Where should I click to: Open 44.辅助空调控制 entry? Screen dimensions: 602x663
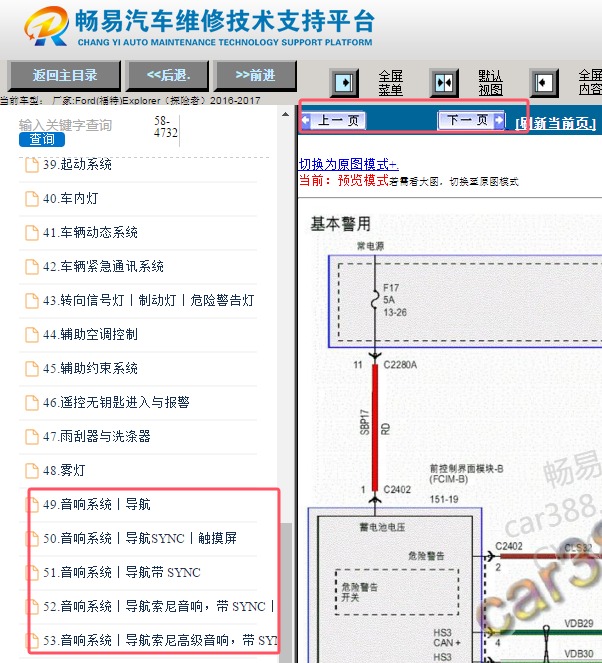point(90,334)
